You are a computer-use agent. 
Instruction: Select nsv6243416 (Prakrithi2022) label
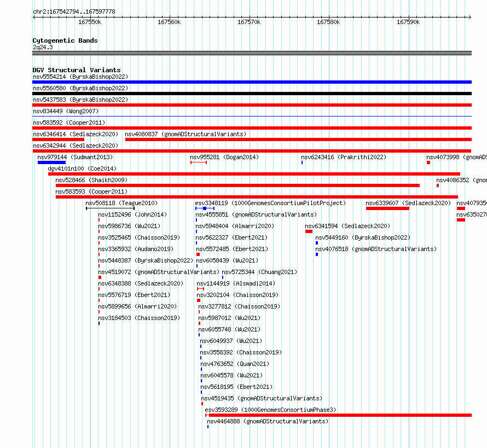(x=344, y=157)
